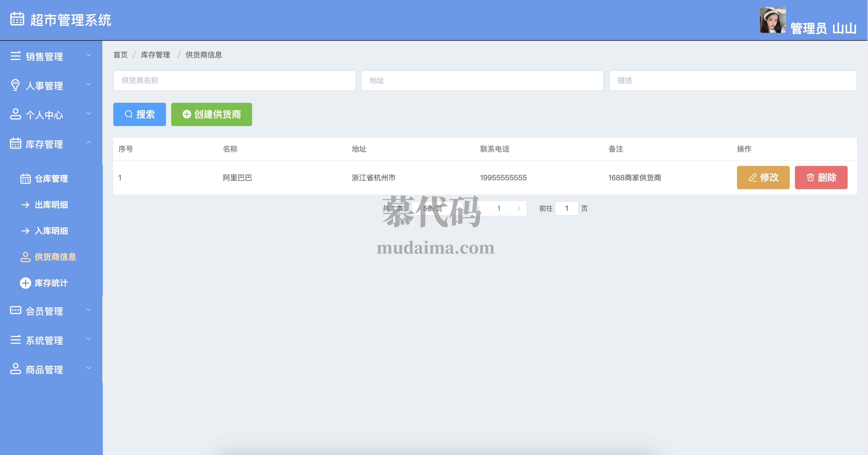This screenshot has height=455, width=868.
Task: Click the green 创建供货商 button
Action: (x=211, y=115)
